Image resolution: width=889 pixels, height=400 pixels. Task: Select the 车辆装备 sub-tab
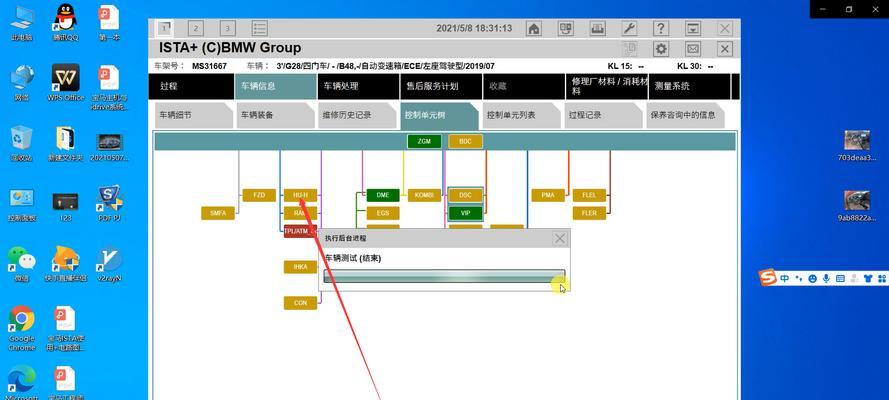click(276, 115)
